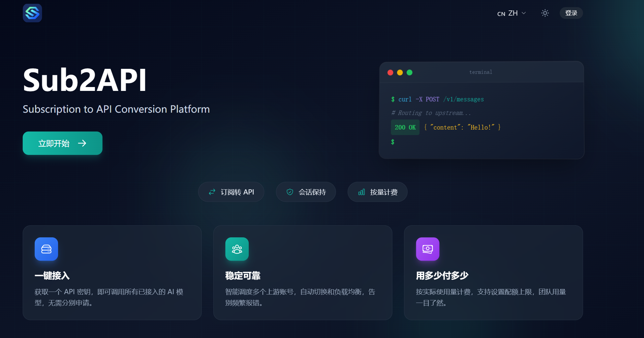Click the 一键接入 card title
The height and width of the screenshot is (338, 644).
pyautogui.click(x=52, y=276)
